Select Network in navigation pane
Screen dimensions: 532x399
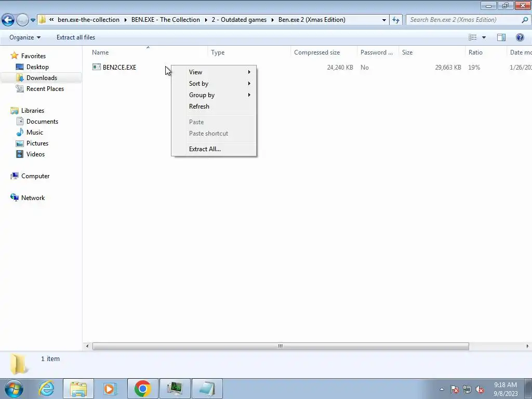[33, 198]
